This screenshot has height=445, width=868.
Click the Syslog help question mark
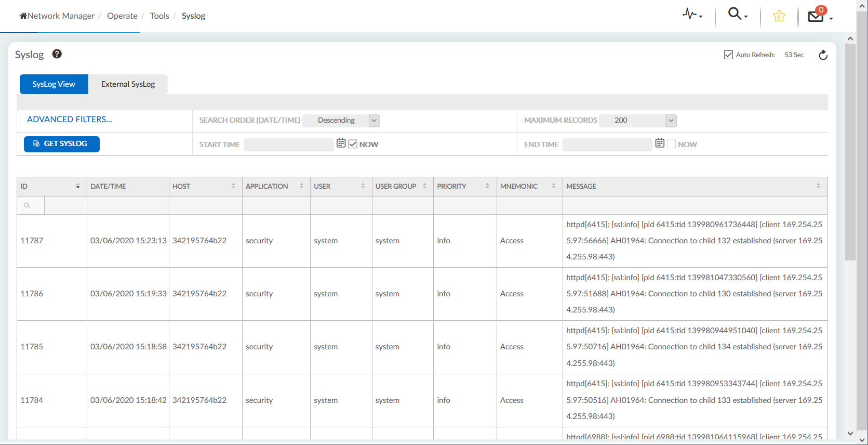(x=57, y=54)
